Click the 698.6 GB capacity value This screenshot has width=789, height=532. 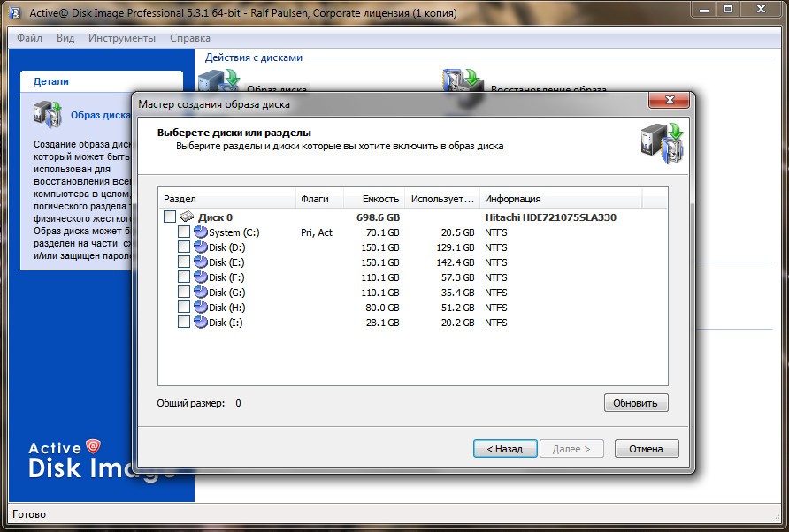[379, 217]
